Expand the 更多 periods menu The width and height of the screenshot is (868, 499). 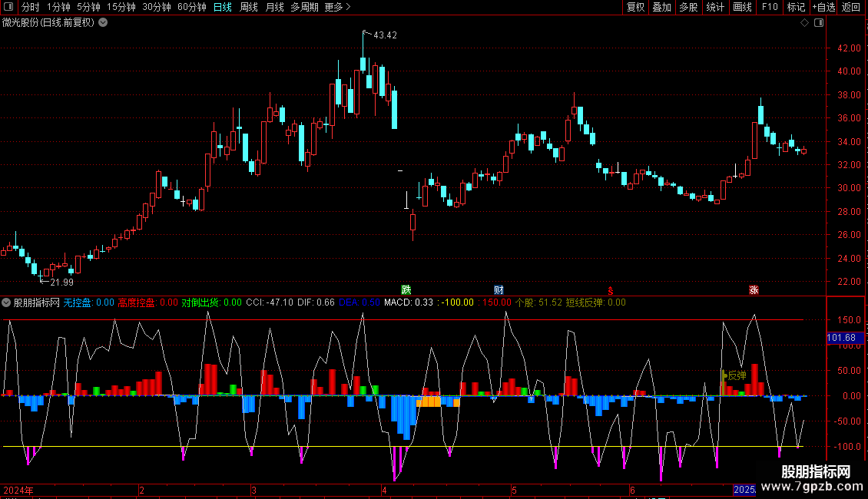click(337, 7)
